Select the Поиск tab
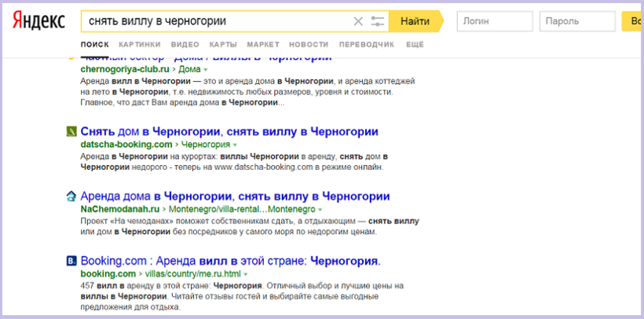Viewport: 644px width, 319px height. click(95, 45)
